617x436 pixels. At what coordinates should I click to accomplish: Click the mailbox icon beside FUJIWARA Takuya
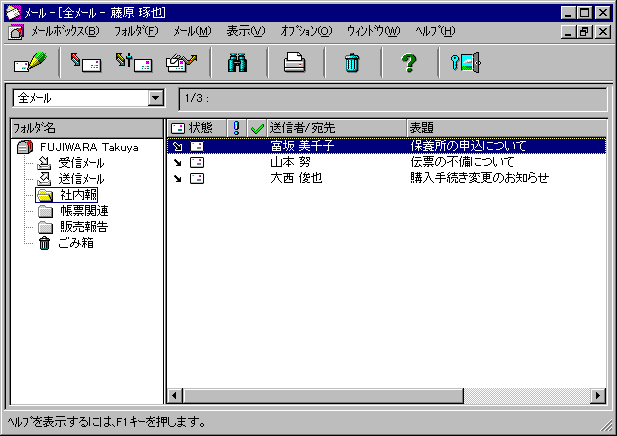(x=25, y=147)
